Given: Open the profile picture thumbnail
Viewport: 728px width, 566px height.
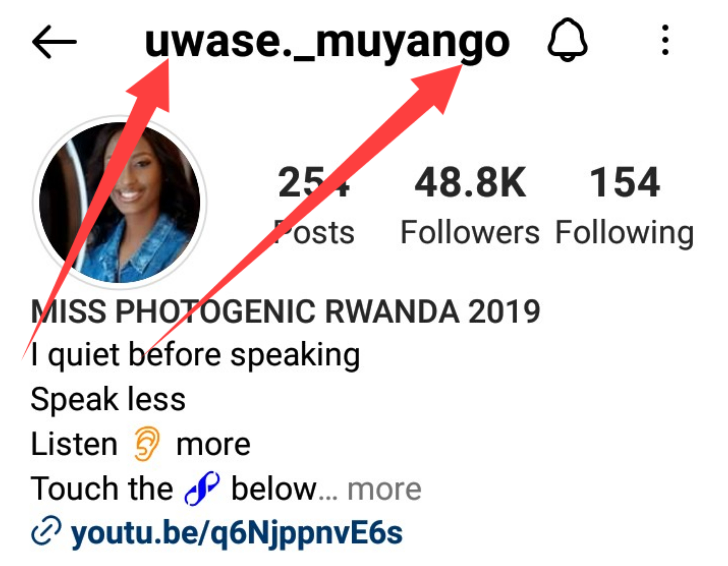Looking at the screenshot, I should click(x=120, y=203).
